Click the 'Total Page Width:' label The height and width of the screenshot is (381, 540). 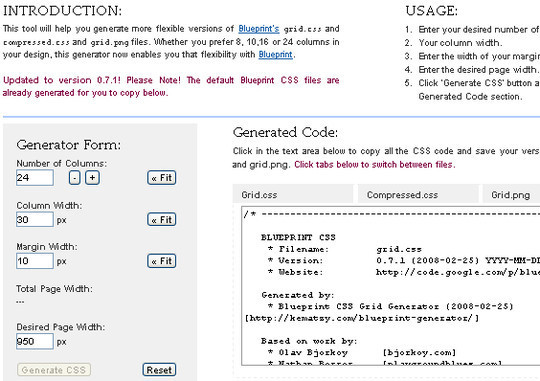(54, 289)
